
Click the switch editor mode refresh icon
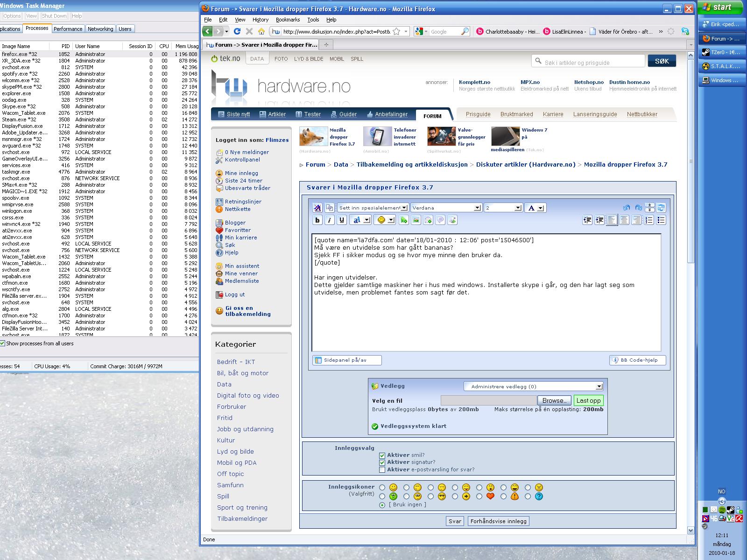[661, 208]
